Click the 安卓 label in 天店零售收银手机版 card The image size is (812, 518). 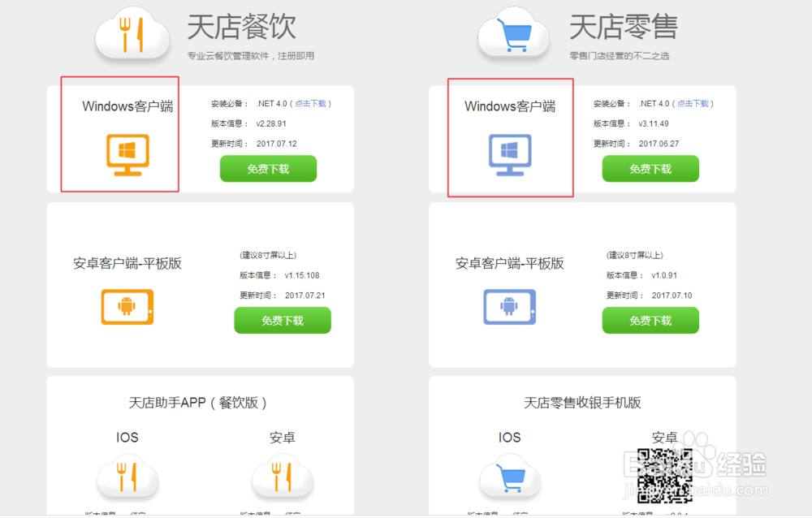click(664, 438)
